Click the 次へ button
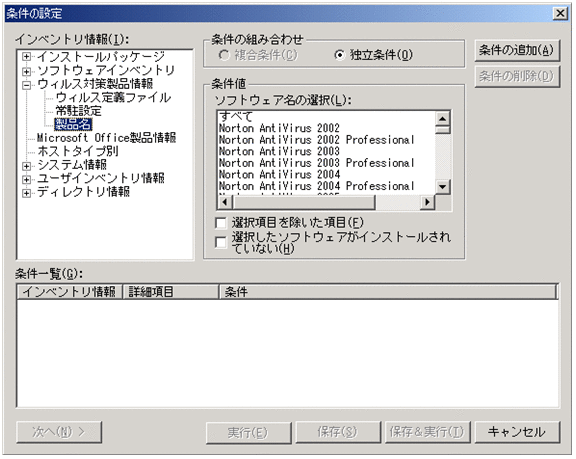Viewport: 576px width, 459px height. coord(59,432)
